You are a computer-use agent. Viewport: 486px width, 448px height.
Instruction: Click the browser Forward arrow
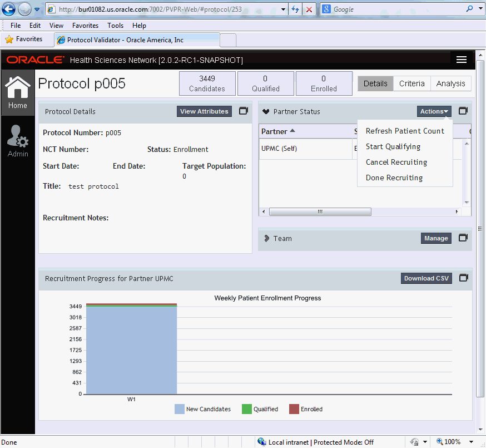[24, 9]
